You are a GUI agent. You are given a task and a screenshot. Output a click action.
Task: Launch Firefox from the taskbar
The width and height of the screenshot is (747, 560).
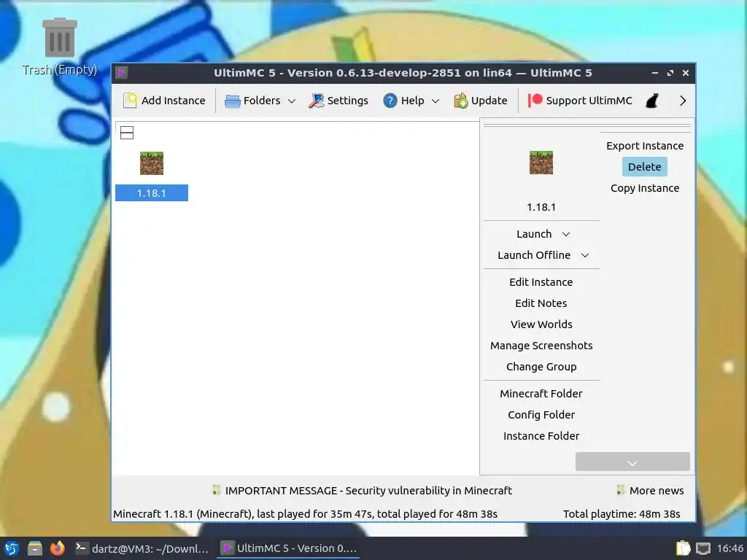(x=58, y=548)
